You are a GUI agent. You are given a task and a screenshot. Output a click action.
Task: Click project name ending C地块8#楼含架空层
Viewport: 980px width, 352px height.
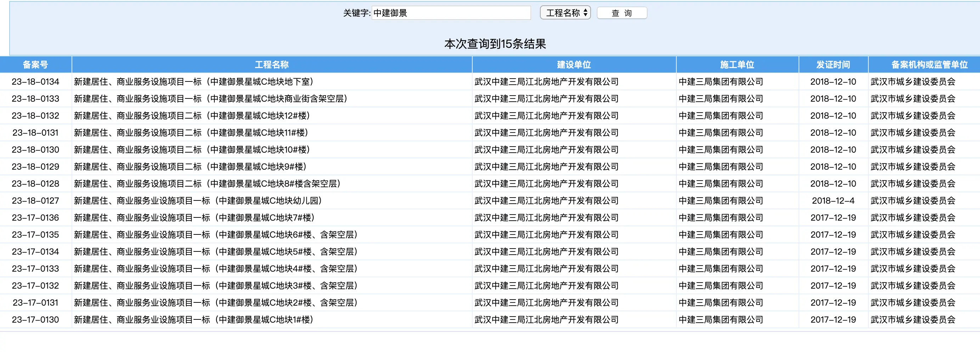point(208,183)
